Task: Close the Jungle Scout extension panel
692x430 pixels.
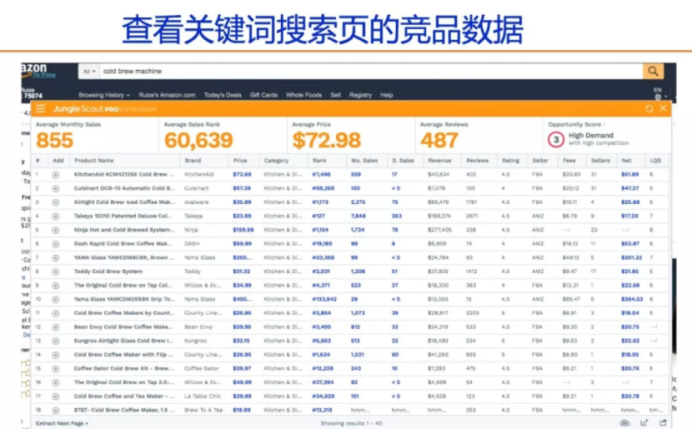Action: [665, 108]
